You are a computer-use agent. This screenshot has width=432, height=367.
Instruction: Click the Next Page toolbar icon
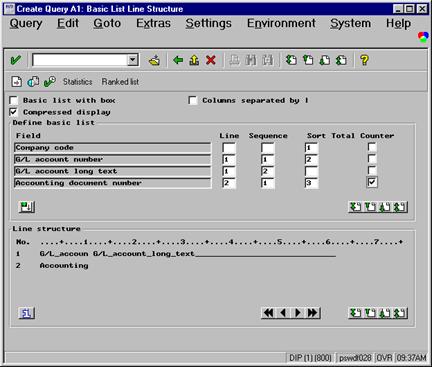[x=324, y=60]
